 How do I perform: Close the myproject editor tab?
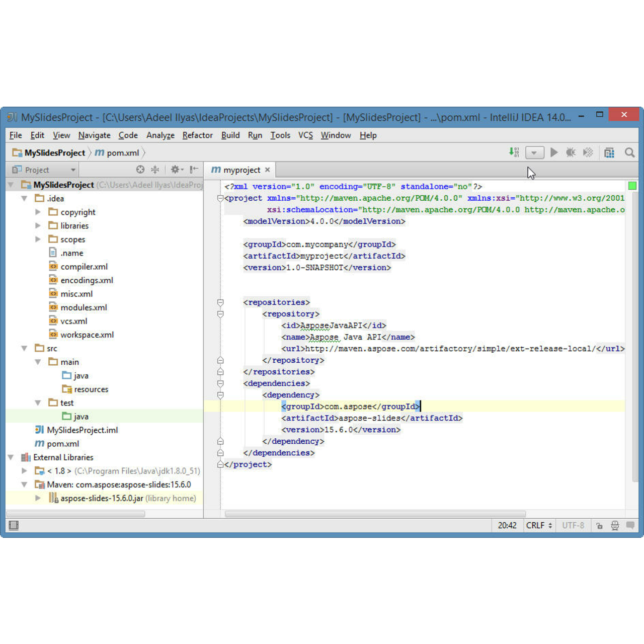(x=268, y=170)
